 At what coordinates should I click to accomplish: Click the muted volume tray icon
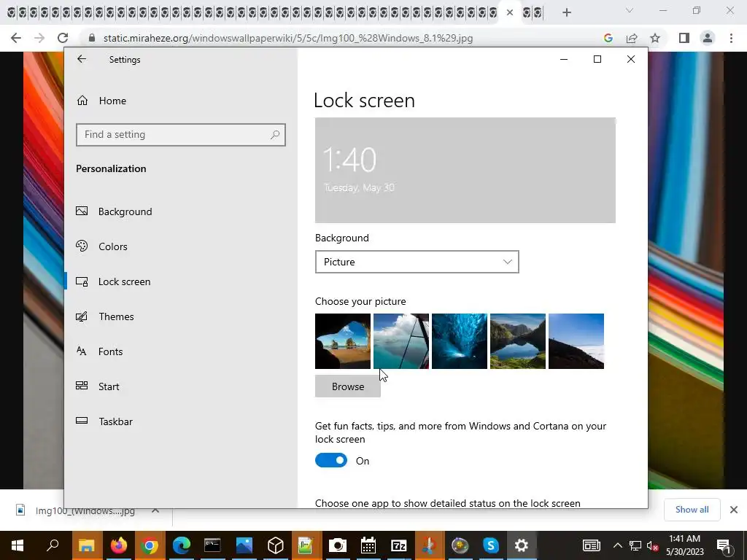click(652, 545)
